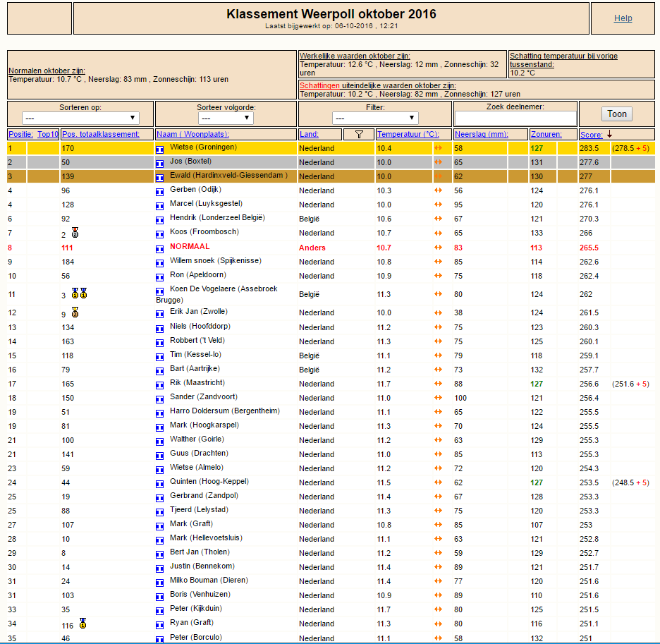Viewport: 660px width, 644px height.
Task: Sort by 'Pos. totaalklassement' header
Action: [101, 134]
